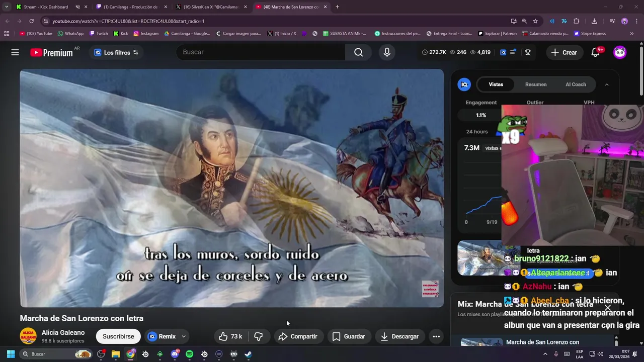This screenshot has width=644, height=362.
Task: Open the tab search dropdown arrow
Action: click(x=6, y=7)
